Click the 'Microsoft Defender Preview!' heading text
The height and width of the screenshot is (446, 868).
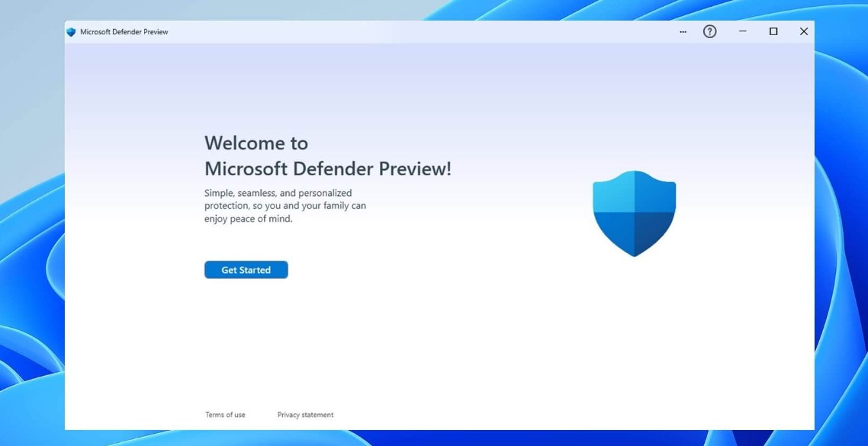click(328, 168)
